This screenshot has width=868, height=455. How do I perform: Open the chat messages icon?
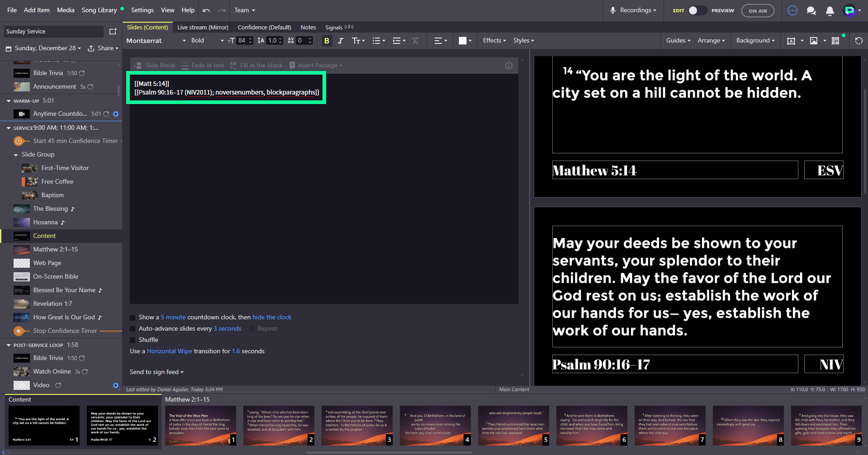point(811,10)
